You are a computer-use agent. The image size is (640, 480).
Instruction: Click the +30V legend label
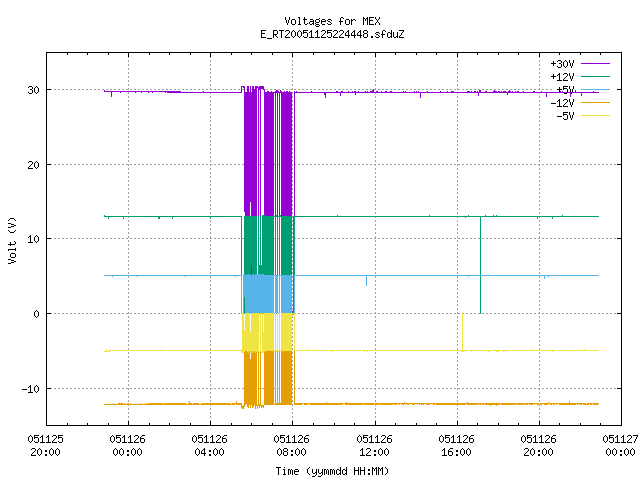pos(562,64)
